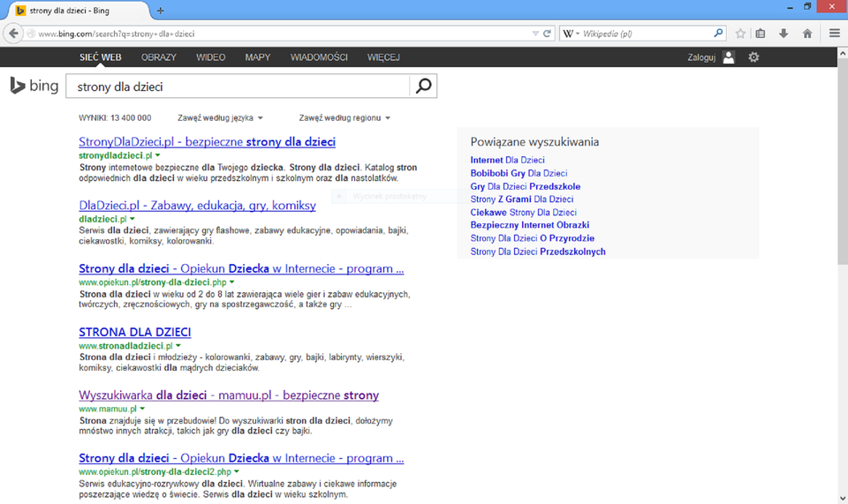Click related search Bobibobi Gry Dla Dzieci
This screenshot has height=504, width=848.
[519, 173]
